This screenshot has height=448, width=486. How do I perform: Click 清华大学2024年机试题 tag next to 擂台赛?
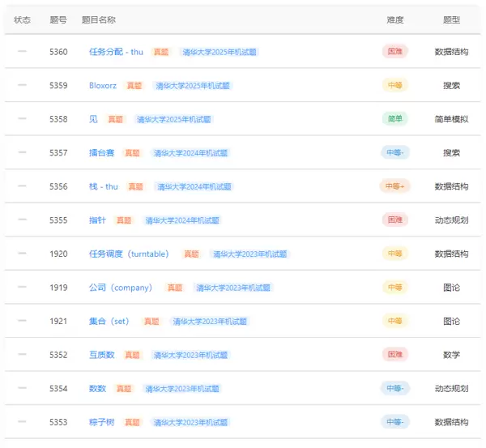click(x=190, y=152)
